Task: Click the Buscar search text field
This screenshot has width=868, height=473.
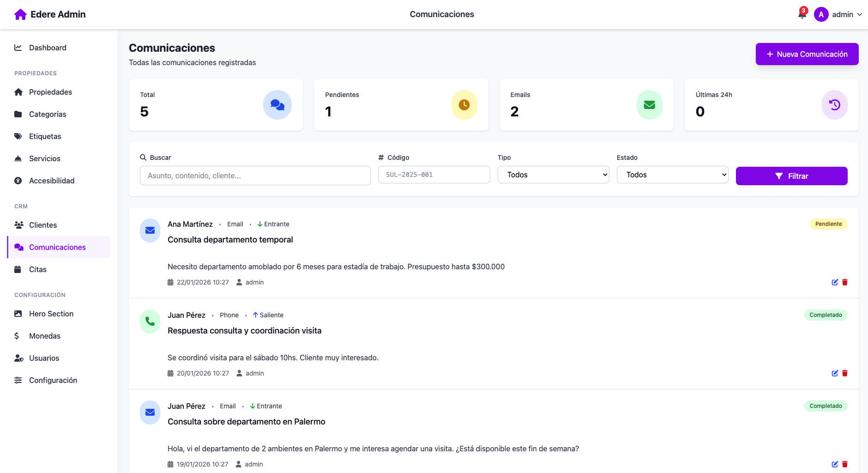Action: point(255,176)
